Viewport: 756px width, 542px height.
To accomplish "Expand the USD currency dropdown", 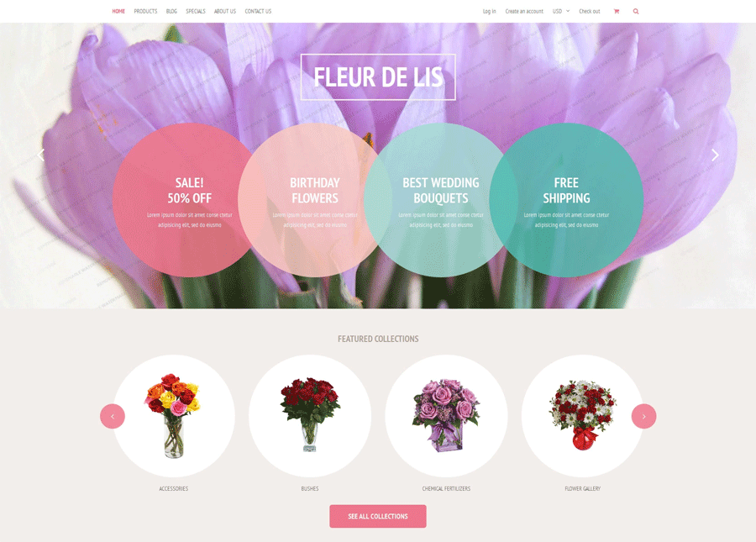I will click(x=561, y=11).
